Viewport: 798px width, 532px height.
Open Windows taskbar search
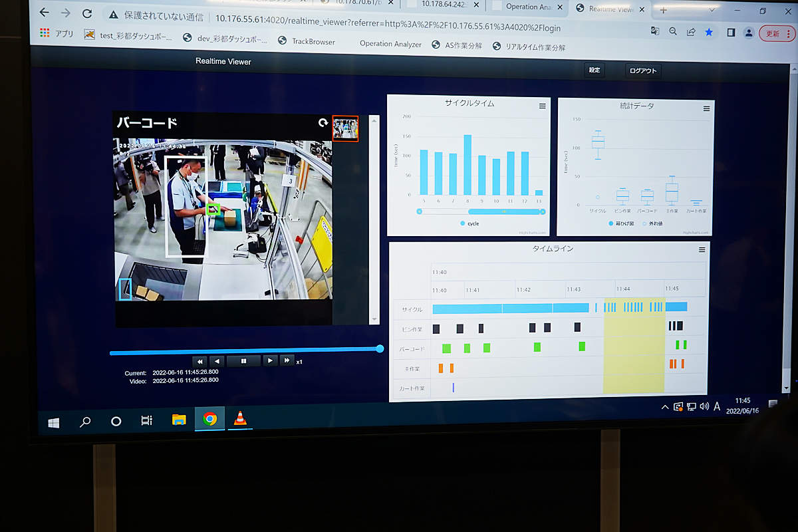click(85, 421)
